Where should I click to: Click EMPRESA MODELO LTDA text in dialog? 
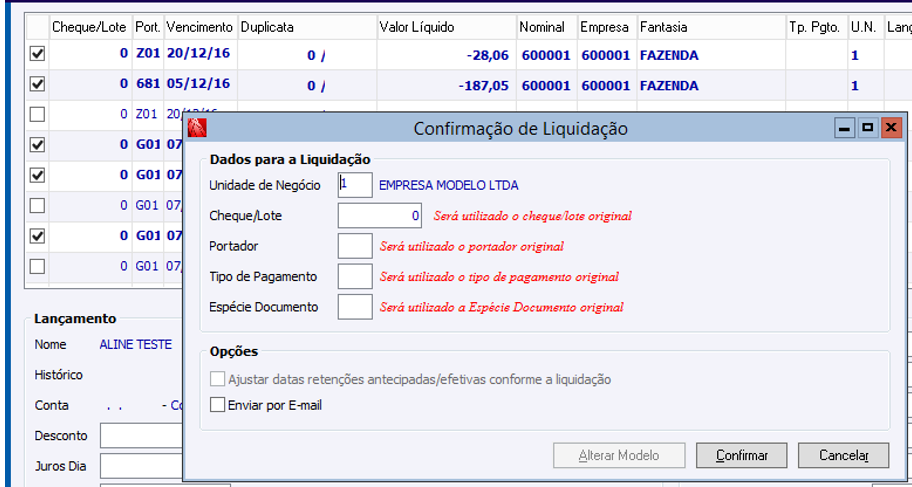pos(448,186)
